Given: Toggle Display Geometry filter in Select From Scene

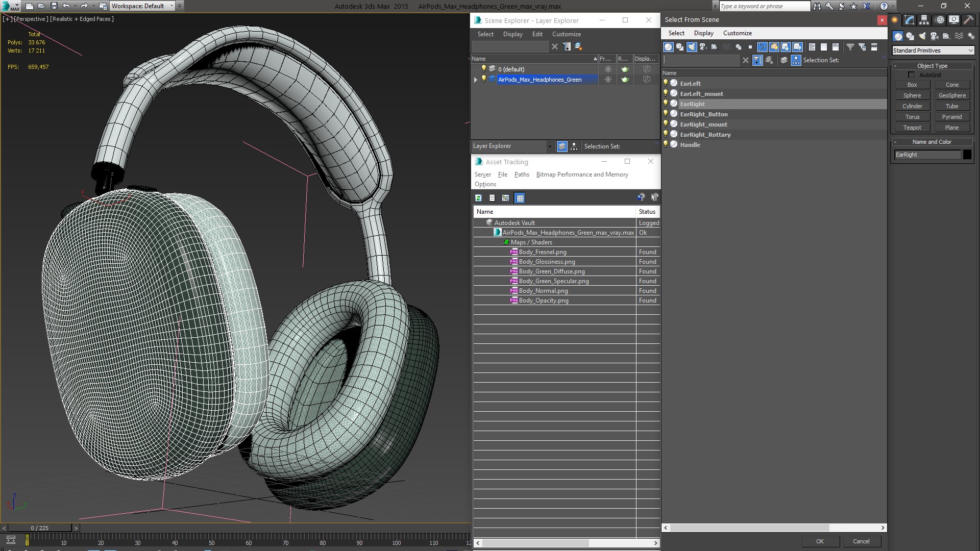Looking at the screenshot, I should [668, 47].
